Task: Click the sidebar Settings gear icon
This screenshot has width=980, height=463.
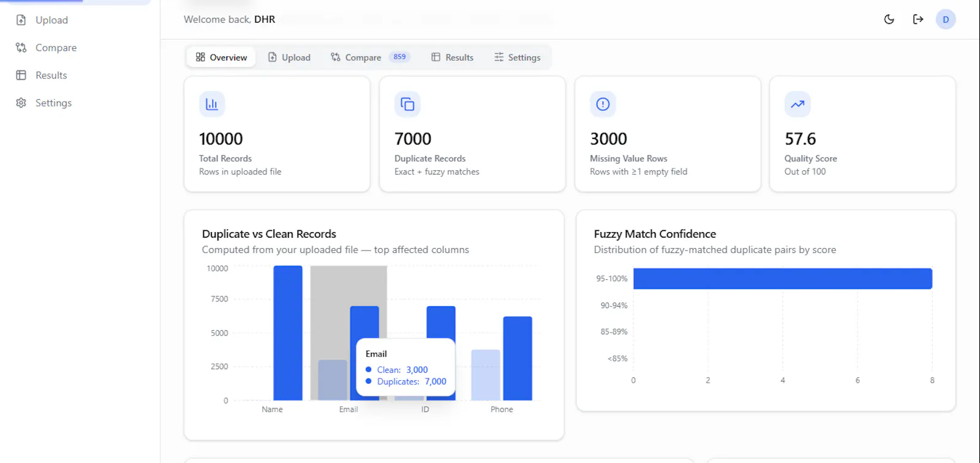Action: pos(21,103)
